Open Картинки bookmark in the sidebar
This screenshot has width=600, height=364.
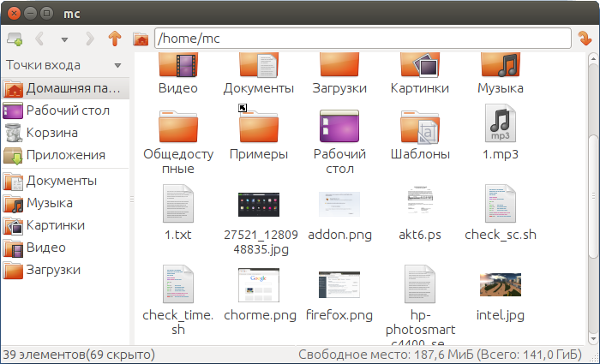(65, 224)
